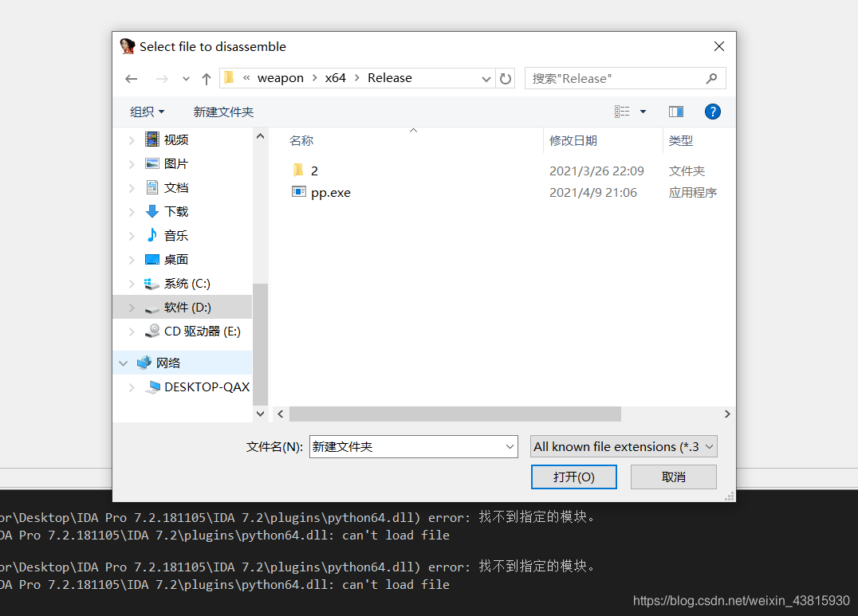Open the recent locations dropdown arrow
858x616 pixels.
coord(186,79)
